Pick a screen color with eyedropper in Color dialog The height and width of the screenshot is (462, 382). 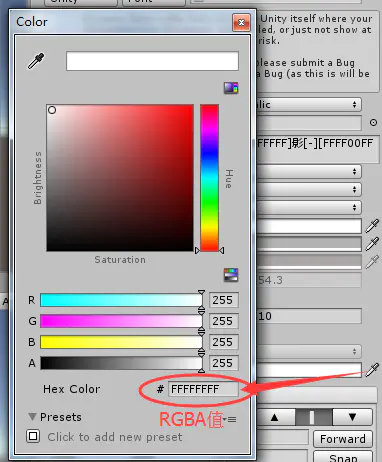pos(36,61)
